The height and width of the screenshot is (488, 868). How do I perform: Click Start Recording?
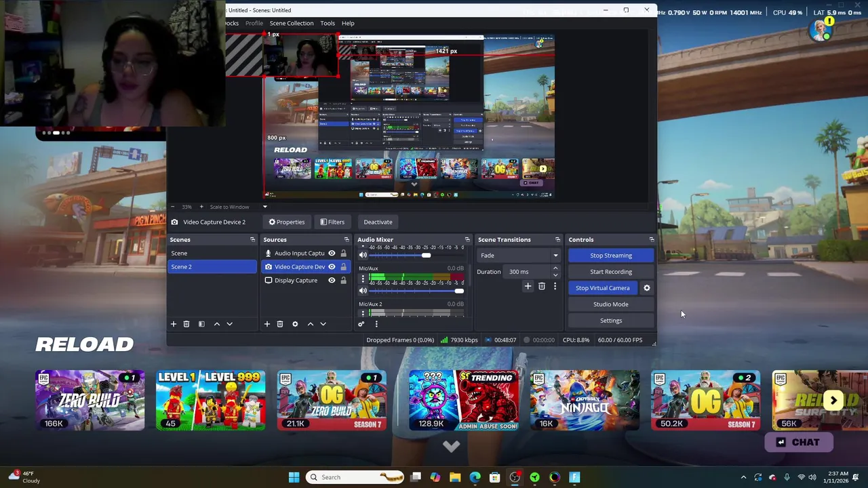click(x=611, y=272)
